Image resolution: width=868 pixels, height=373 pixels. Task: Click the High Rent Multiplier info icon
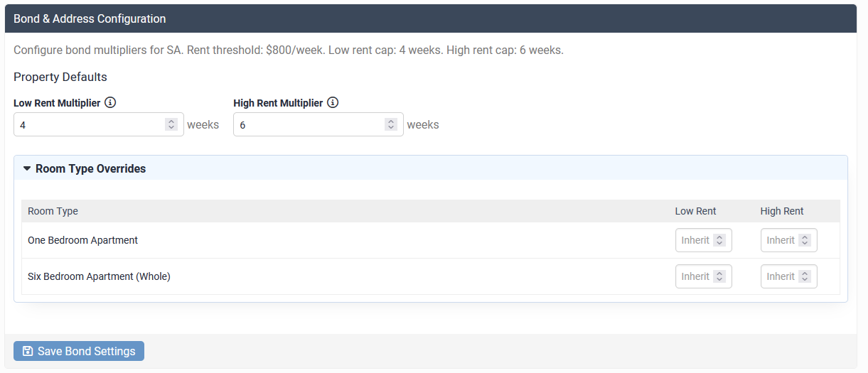point(333,103)
